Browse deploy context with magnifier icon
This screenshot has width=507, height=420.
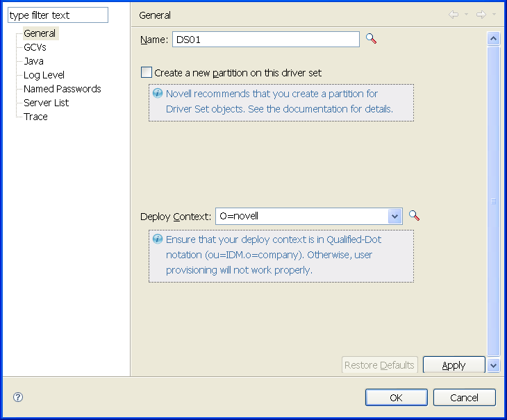tap(414, 215)
